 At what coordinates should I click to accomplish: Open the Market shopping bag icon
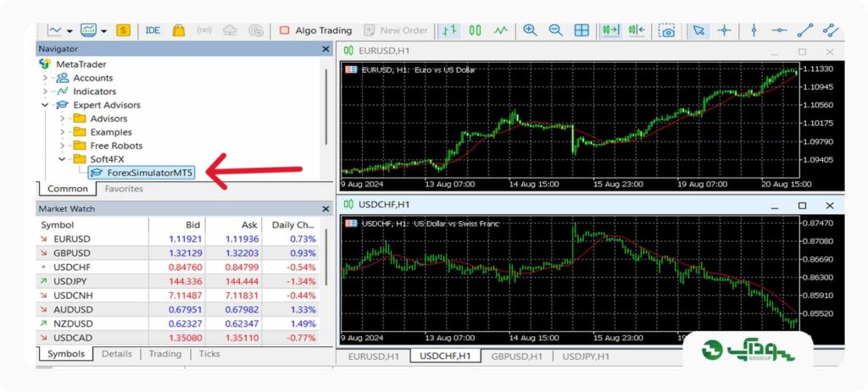[x=178, y=30]
